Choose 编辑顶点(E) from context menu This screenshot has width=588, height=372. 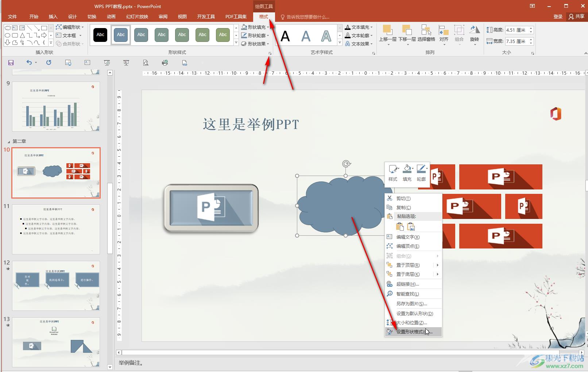click(x=414, y=246)
